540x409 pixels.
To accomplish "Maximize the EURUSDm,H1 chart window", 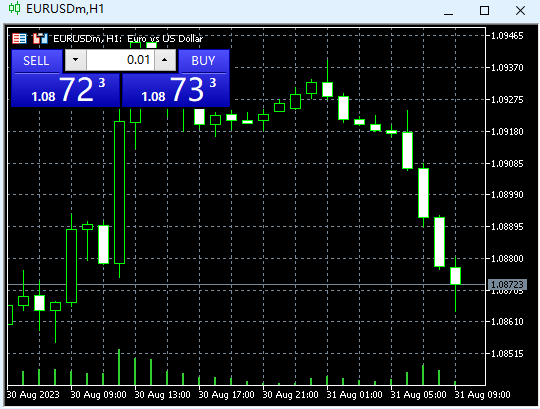I will pyautogui.click(x=484, y=10).
